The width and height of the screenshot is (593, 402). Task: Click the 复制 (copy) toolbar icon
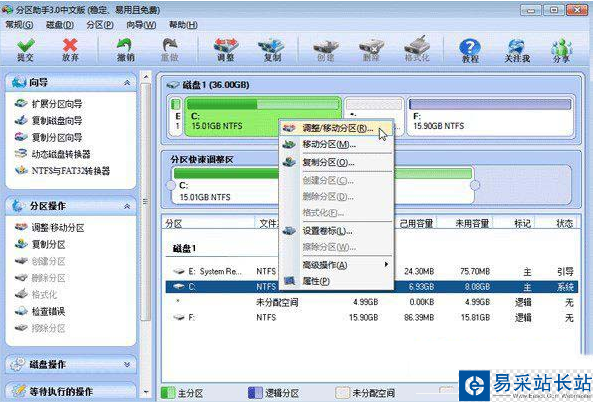tap(272, 45)
